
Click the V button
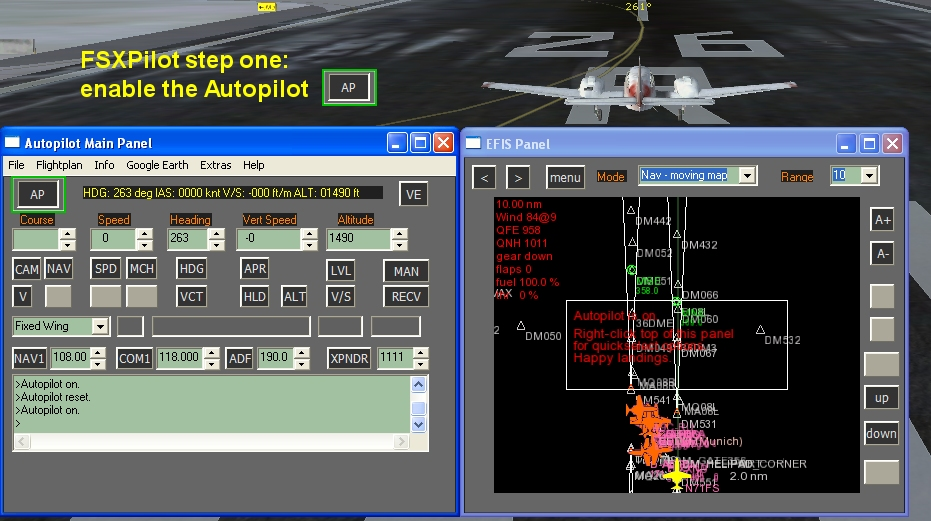tap(23, 296)
